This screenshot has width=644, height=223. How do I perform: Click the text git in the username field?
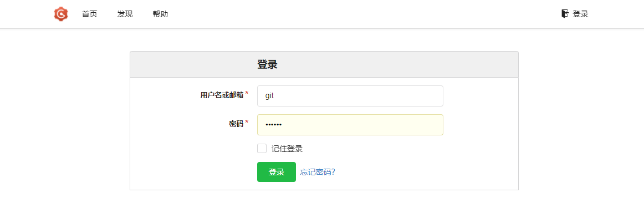tap(270, 96)
